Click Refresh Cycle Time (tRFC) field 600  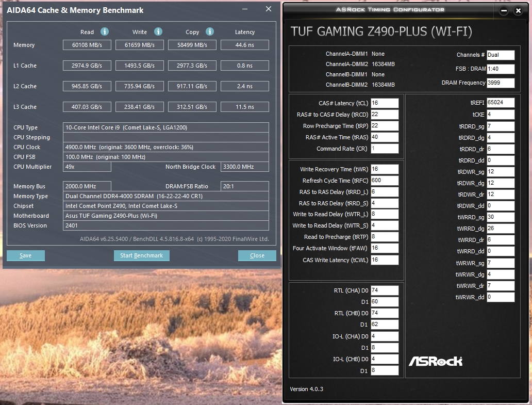tap(385, 180)
